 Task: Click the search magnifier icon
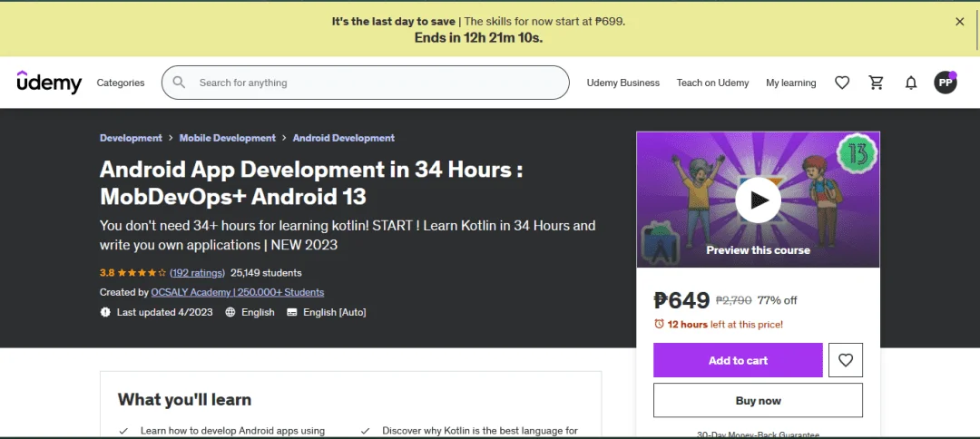point(180,83)
